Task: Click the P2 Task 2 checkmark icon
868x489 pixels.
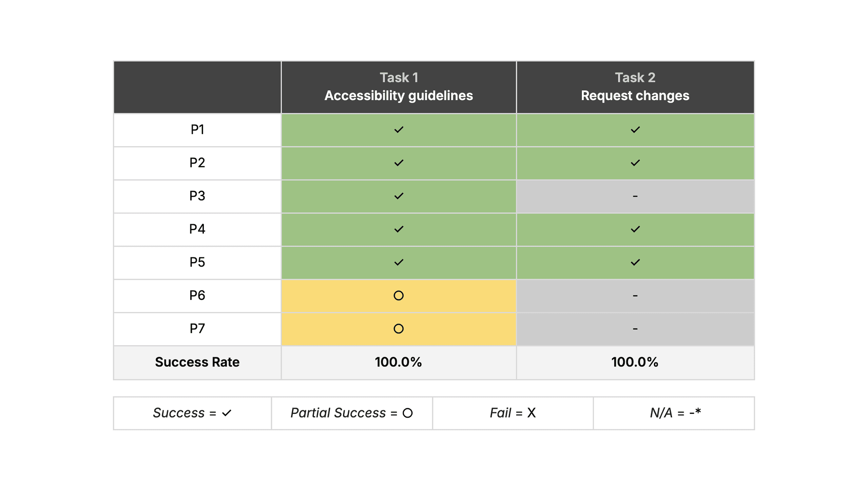Action: point(635,163)
